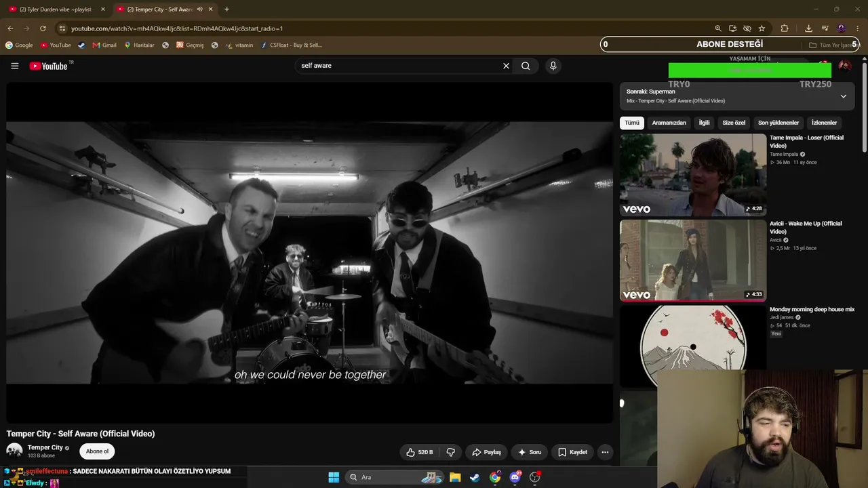Go to YouTube home via the logo
868x488 pixels.
pyautogui.click(x=49, y=66)
